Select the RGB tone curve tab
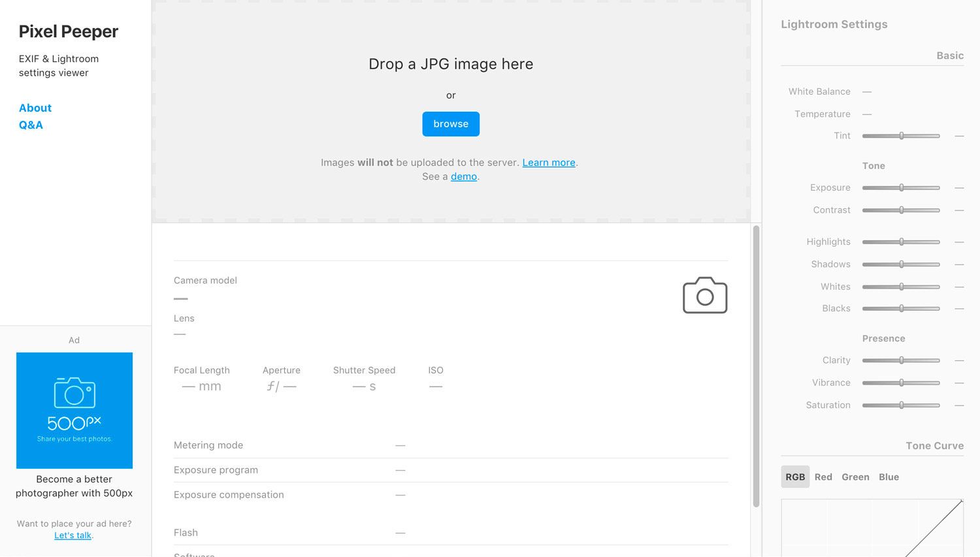The image size is (980, 557). 795,477
